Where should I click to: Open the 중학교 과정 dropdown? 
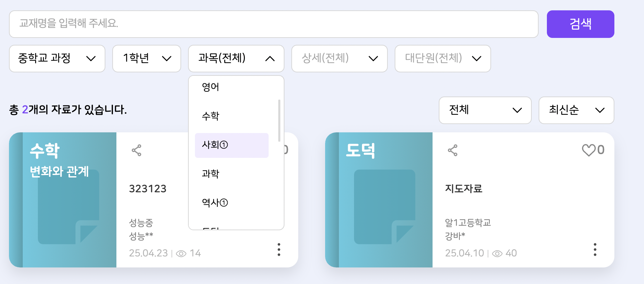click(57, 59)
